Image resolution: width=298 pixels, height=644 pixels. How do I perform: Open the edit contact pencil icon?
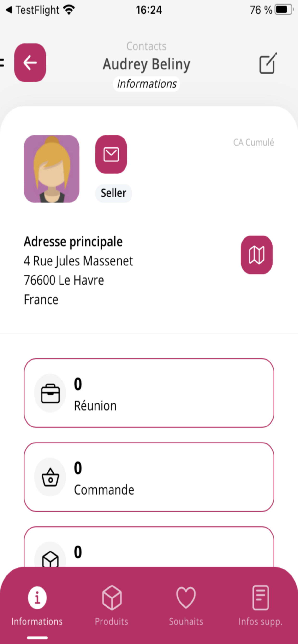268,63
